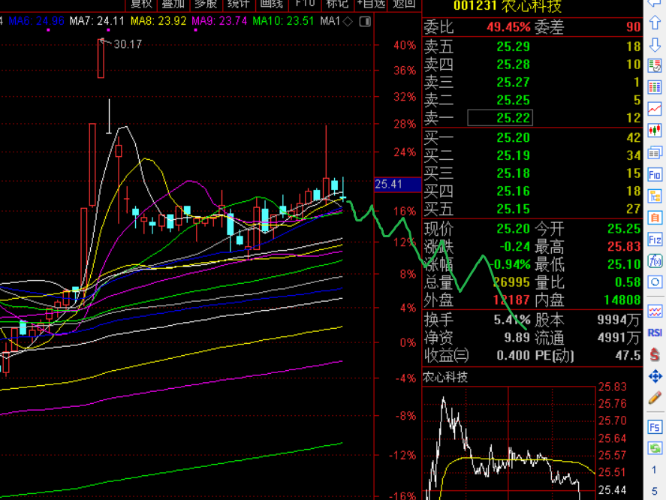Screen dimensions: 666x500
Task: Click the 买三 bid price 25.18
Action: click(x=514, y=173)
